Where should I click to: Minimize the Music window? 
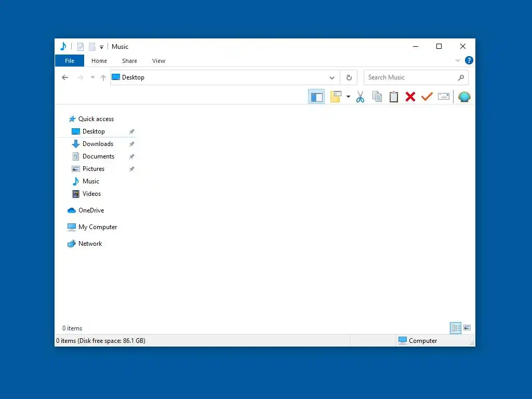click(x=415, y=46)
